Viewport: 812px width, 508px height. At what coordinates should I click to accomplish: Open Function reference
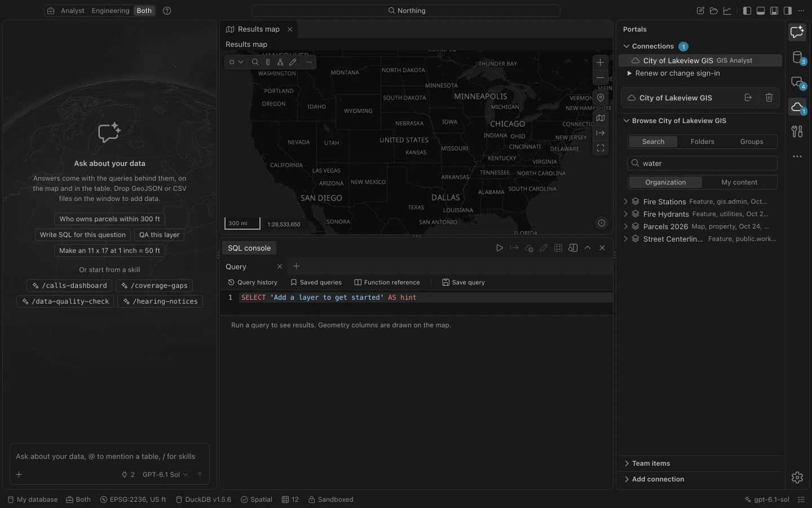[387, 282]
